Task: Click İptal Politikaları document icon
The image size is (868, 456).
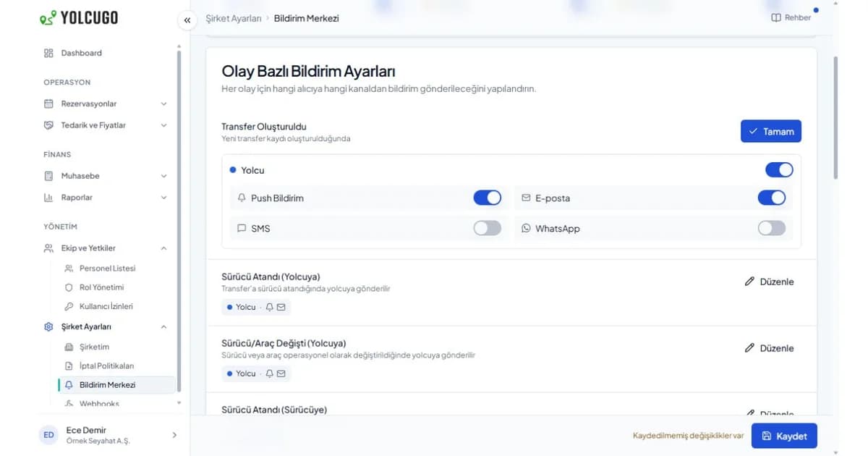Action: point(69,366)
